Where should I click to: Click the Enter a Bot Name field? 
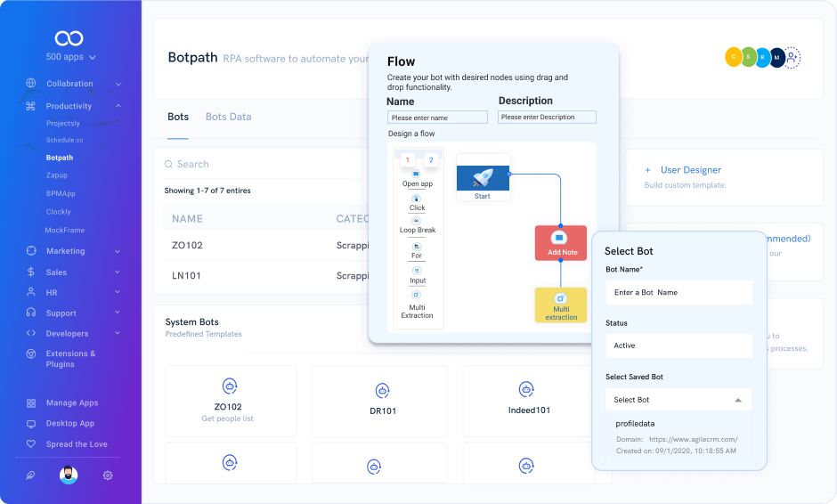point(678,292)
